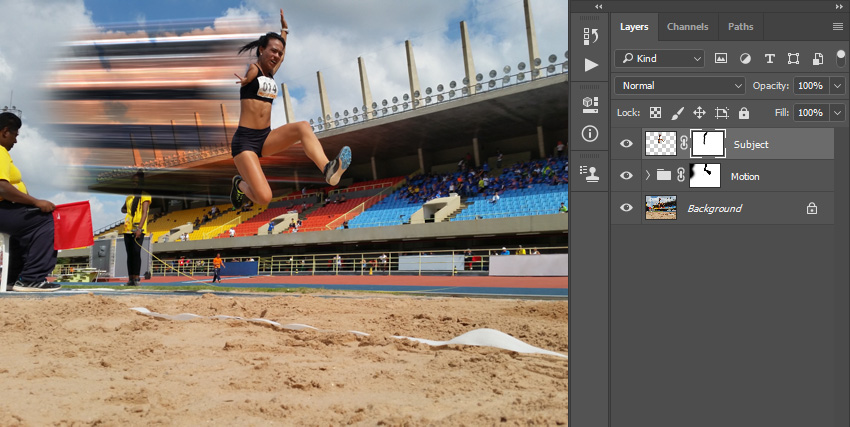Open the Kind filter dropdown
The height and width of the screenshot is (427, 850).
(659, 59)
